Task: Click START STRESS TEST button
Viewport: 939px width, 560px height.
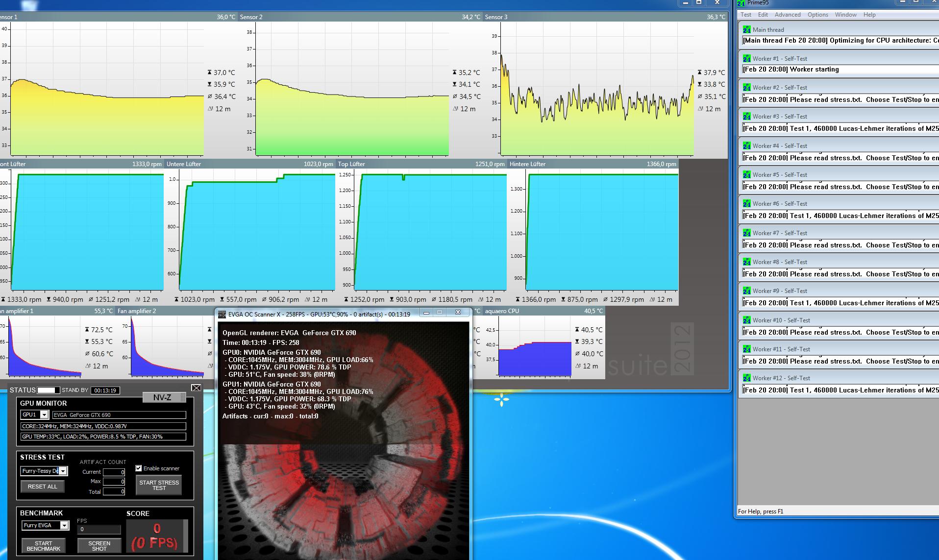Action: (159, 485)
